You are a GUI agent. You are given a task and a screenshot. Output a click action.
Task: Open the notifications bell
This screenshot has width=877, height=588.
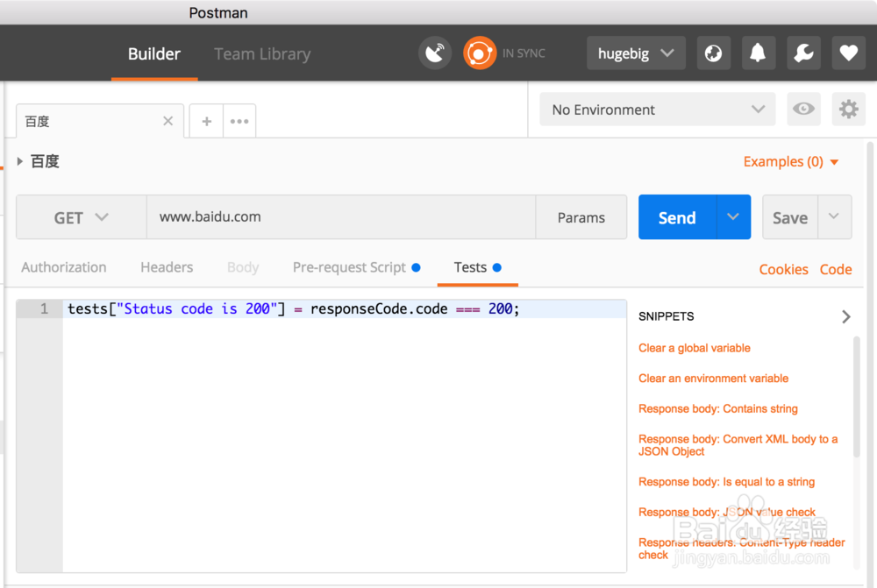[x=758, y=53]
